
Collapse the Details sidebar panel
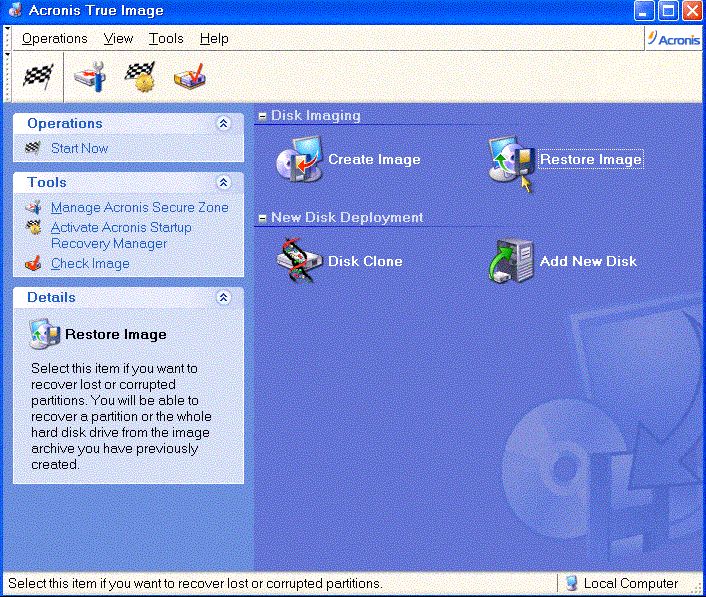pyautogui.click(x=223, y=297)
